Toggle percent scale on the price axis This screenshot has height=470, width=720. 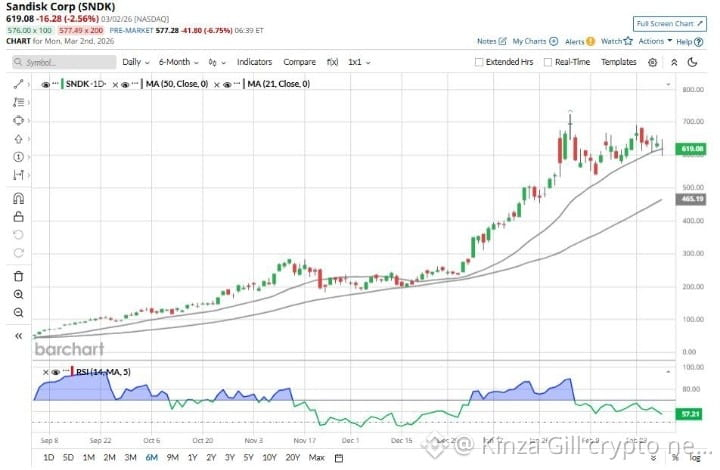(675, 458)
